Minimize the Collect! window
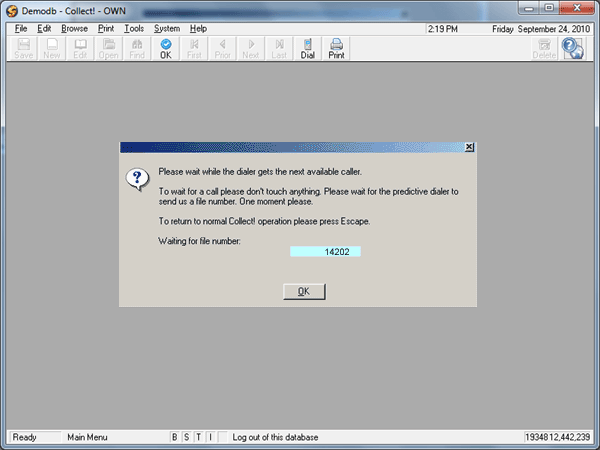Image resolution: width=600 pixels, height=450 pixels. pos(529,8)
